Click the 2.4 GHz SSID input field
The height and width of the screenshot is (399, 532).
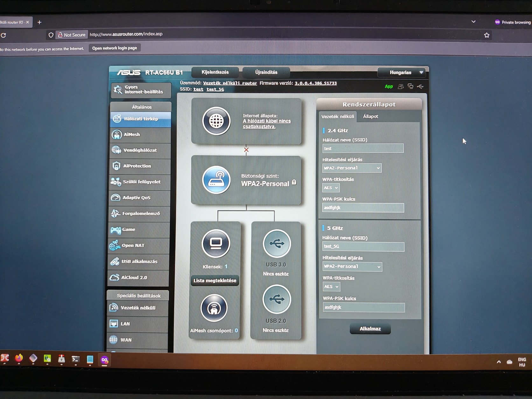363,149
